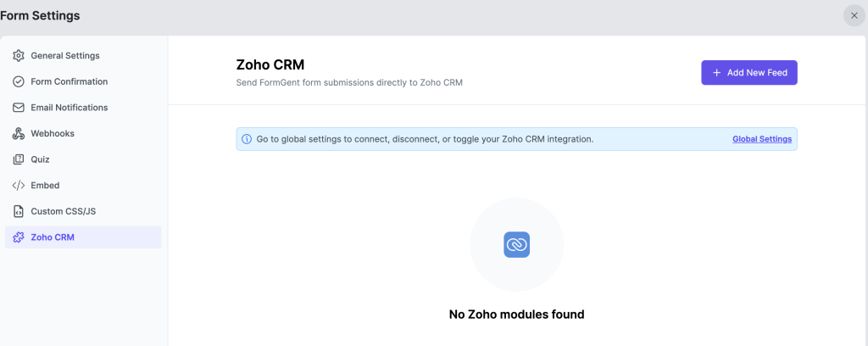
Task: Click the Form Confirmation checkmark icon
Action: pos(19,81)
